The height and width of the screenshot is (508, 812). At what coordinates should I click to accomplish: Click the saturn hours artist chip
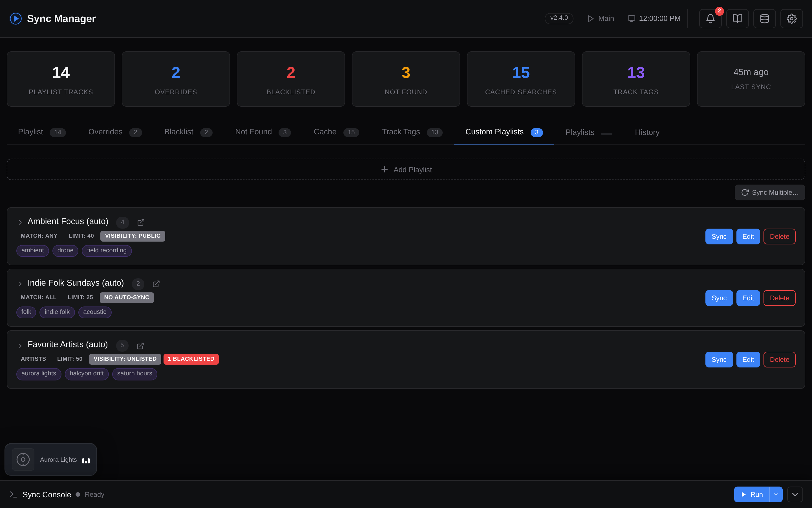tap(134, 374)
